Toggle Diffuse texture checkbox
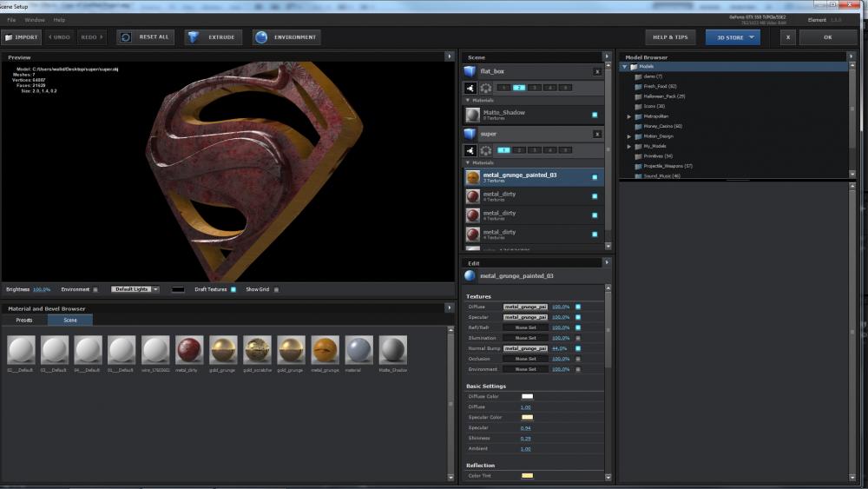 pyautogui.click(x=578, y=307)
